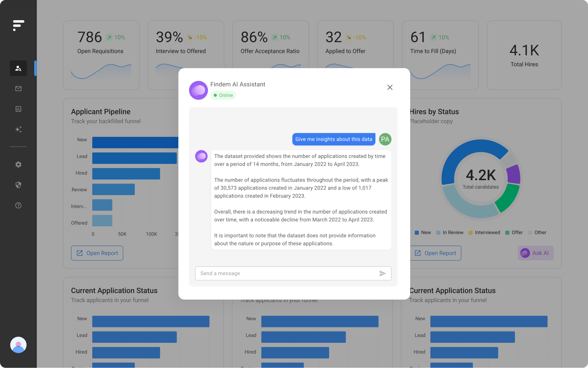This screenshot has width=588, height=368.
Task: Select the reports/chart panel icon
Action: [x=18, y=109]
